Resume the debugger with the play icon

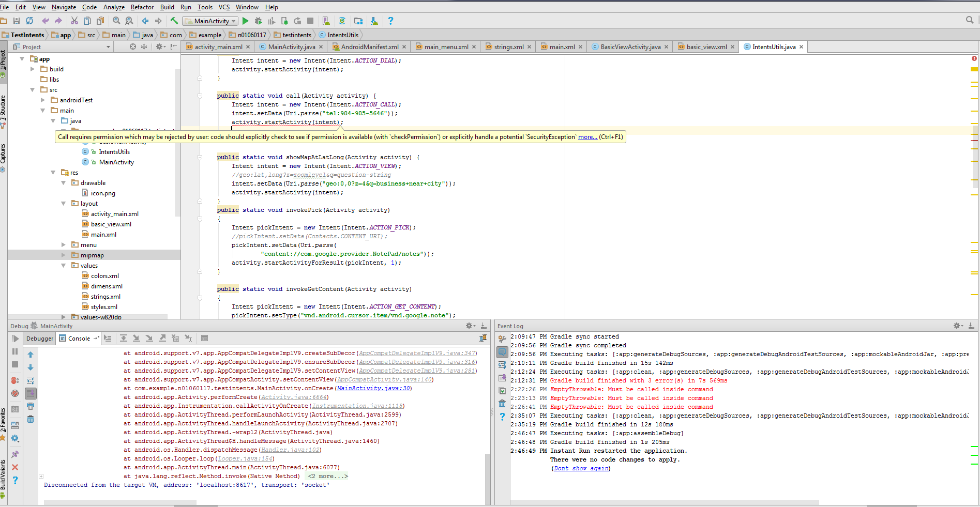pyautogui.click(x=15, y=339)
